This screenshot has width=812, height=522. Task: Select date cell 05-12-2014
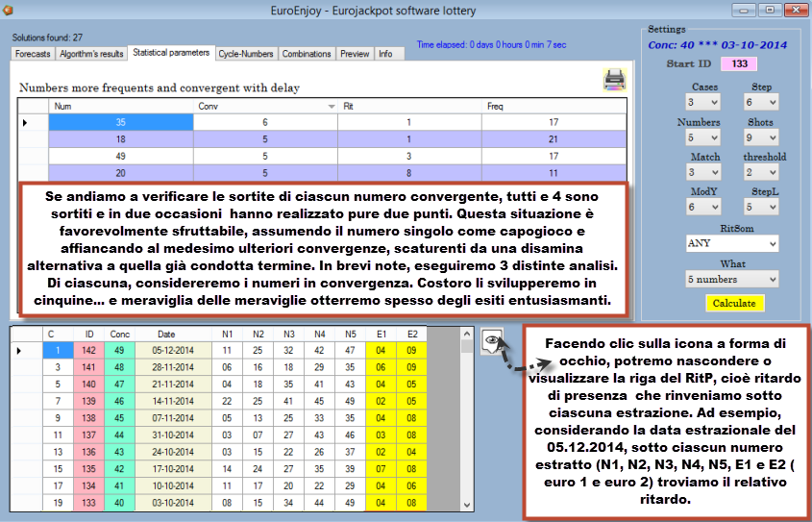[x=173, y=350]
